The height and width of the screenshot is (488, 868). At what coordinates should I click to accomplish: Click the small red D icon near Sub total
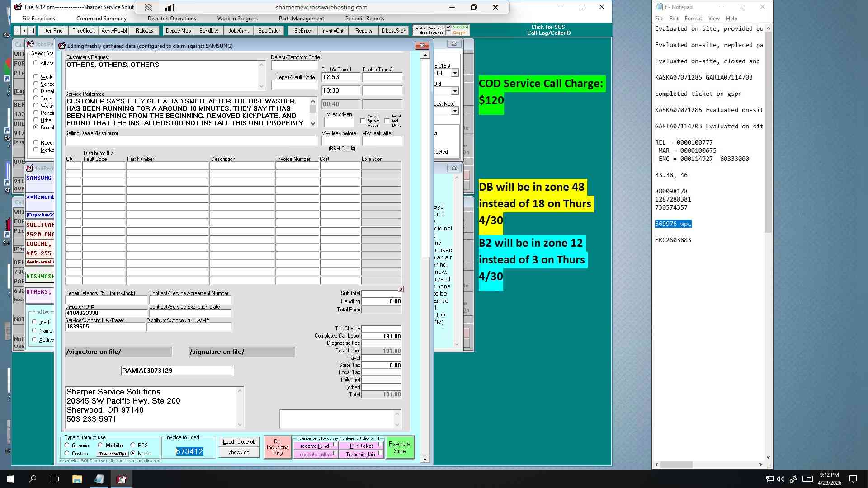pos(401,289)
